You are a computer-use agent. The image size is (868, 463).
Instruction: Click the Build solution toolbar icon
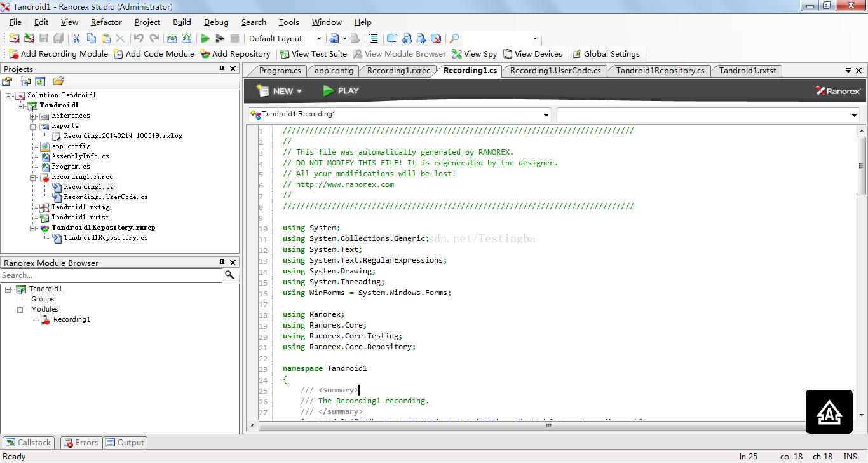click(x=172, y=38)
